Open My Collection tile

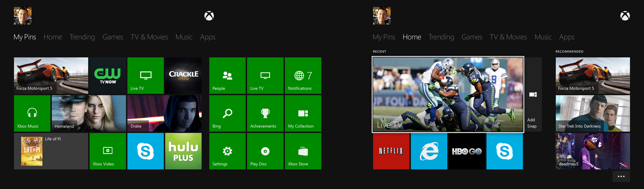click(x=303, y=113)
